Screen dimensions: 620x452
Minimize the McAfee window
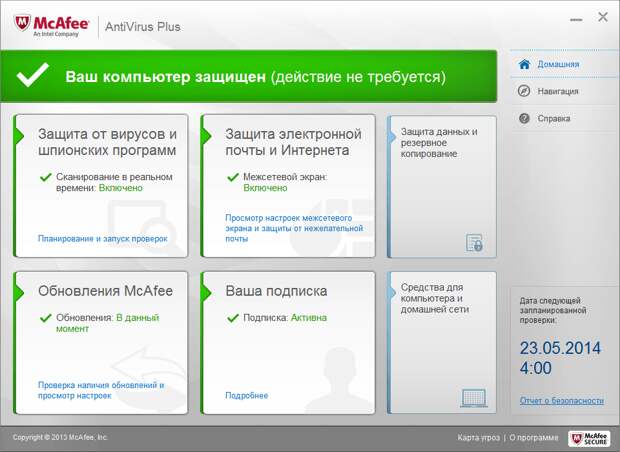576,19
